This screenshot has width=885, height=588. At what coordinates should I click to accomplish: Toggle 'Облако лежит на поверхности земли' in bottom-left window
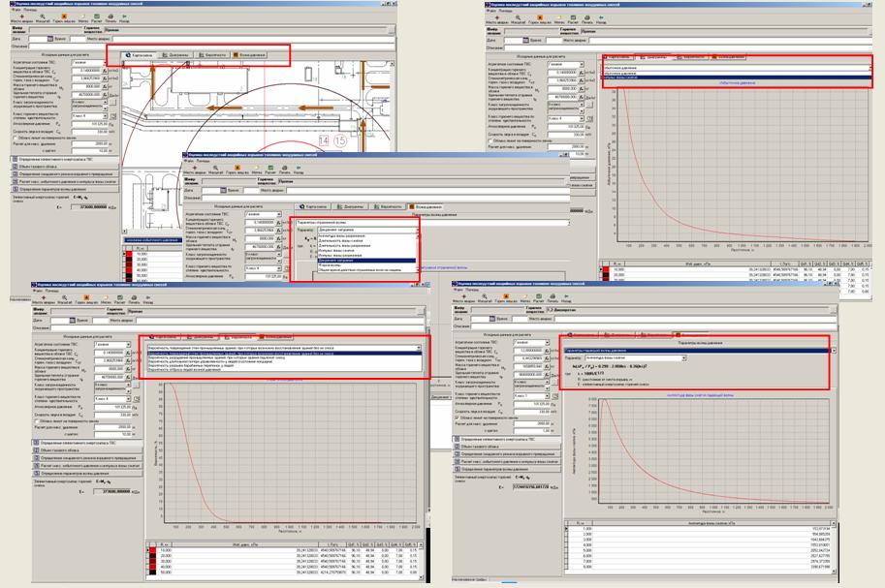point(36,420)
